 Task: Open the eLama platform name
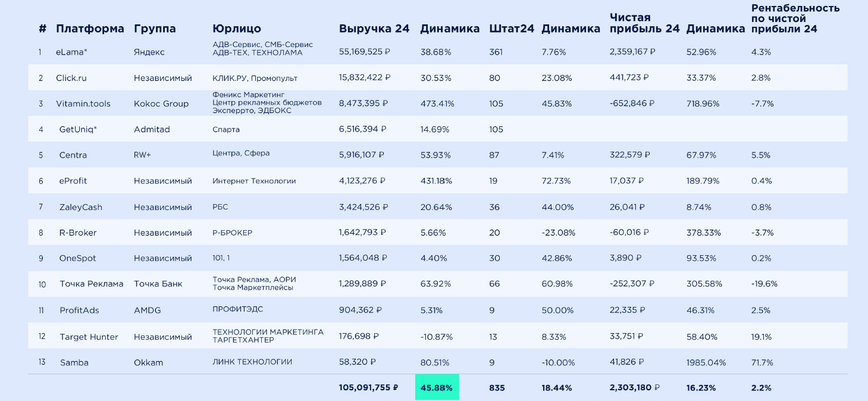tap(71, 52)
